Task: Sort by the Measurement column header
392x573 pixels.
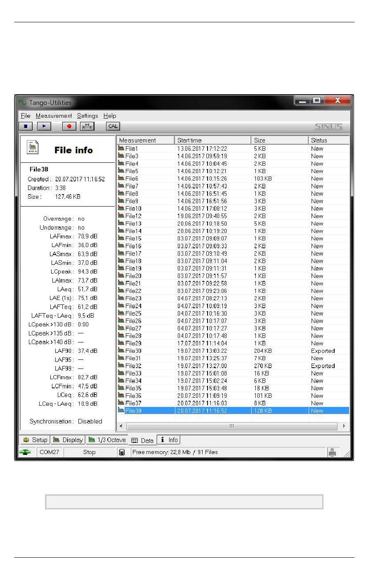Action: [145, 140]
